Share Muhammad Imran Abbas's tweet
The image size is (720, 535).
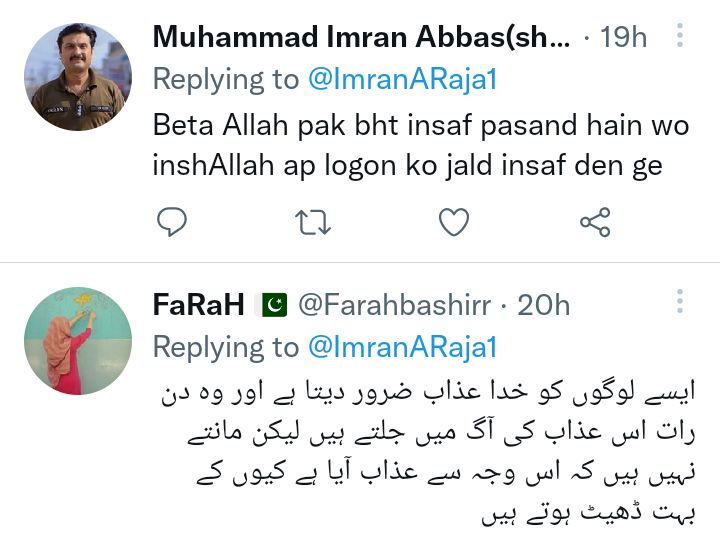click(595, 222)
